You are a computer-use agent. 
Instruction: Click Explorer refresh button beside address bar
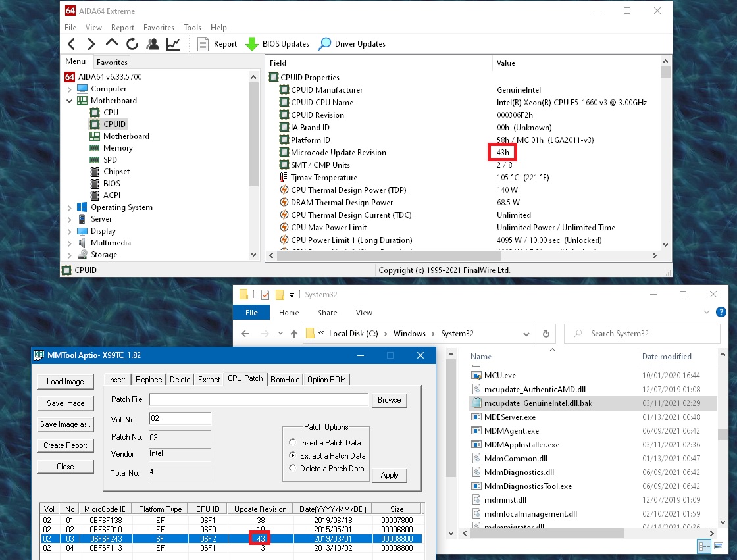point(546,334)
